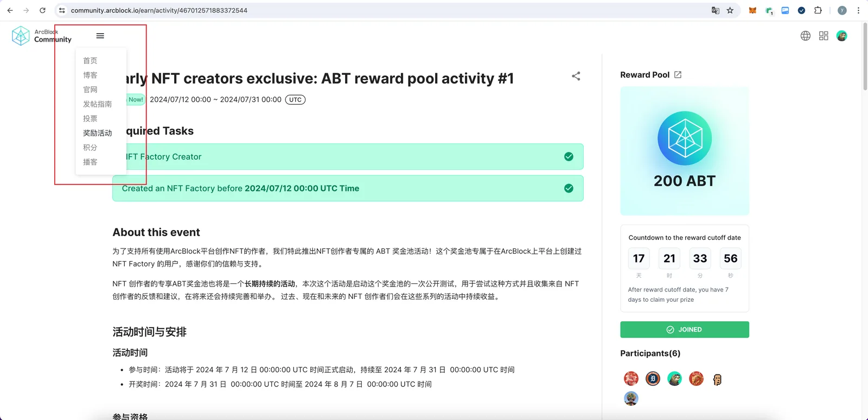The height and width of the screenshot is (420, 868).
Task: Click the page vertical scrollbar
Action: [865, 57]
